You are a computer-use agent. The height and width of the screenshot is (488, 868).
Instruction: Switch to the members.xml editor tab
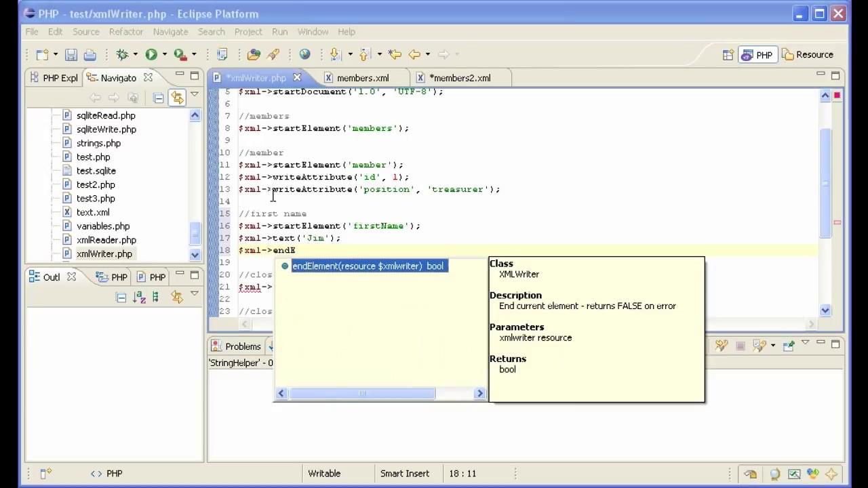(363, 78)
